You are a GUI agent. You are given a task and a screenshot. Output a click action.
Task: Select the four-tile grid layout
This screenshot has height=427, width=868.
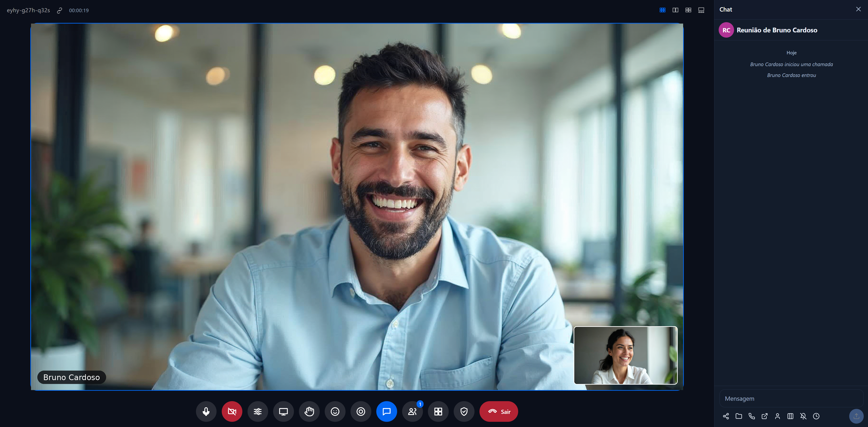tap(688, 10)
